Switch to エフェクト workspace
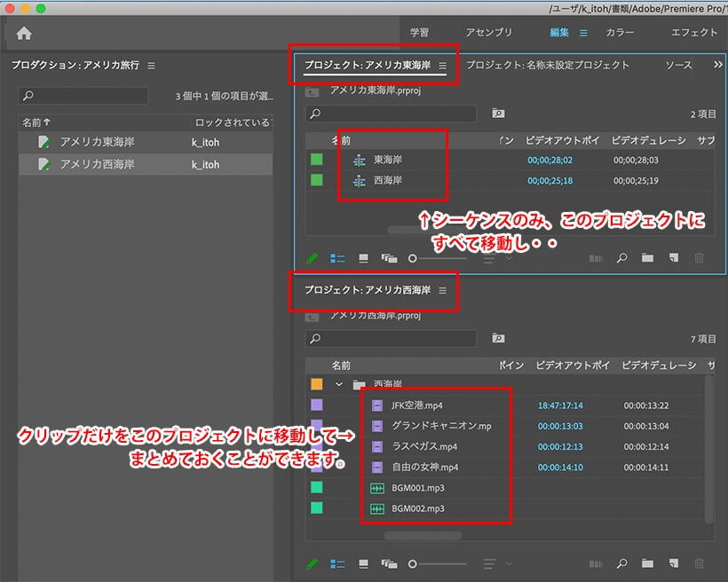The image size is (728, 582). pos(694,33)
